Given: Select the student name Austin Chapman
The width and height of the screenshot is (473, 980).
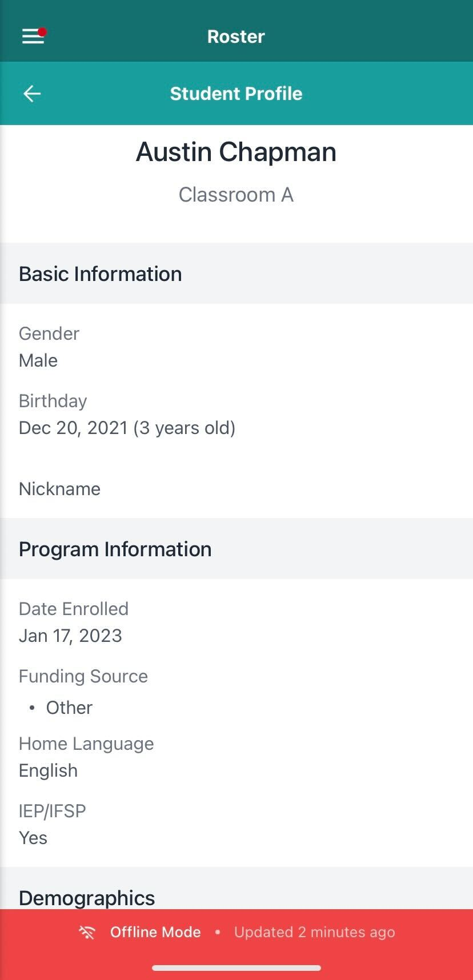Looking at the screenshot, I should [x=236, y=152].
